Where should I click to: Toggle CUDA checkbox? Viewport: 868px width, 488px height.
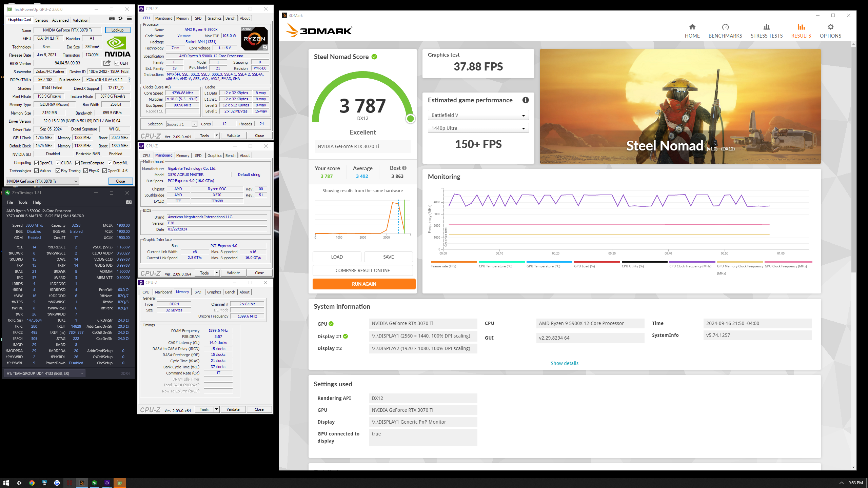[x=58, y=163]
